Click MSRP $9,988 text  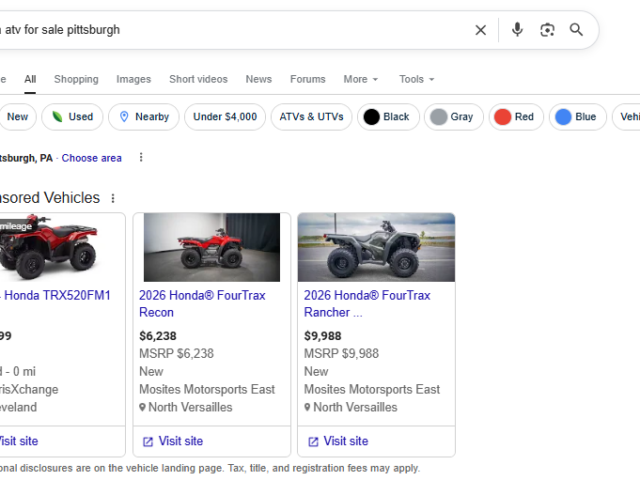[341, 353]
